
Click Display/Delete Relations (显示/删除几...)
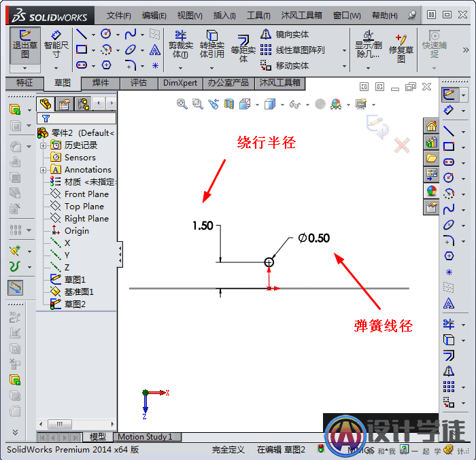[x=369, y=44]
